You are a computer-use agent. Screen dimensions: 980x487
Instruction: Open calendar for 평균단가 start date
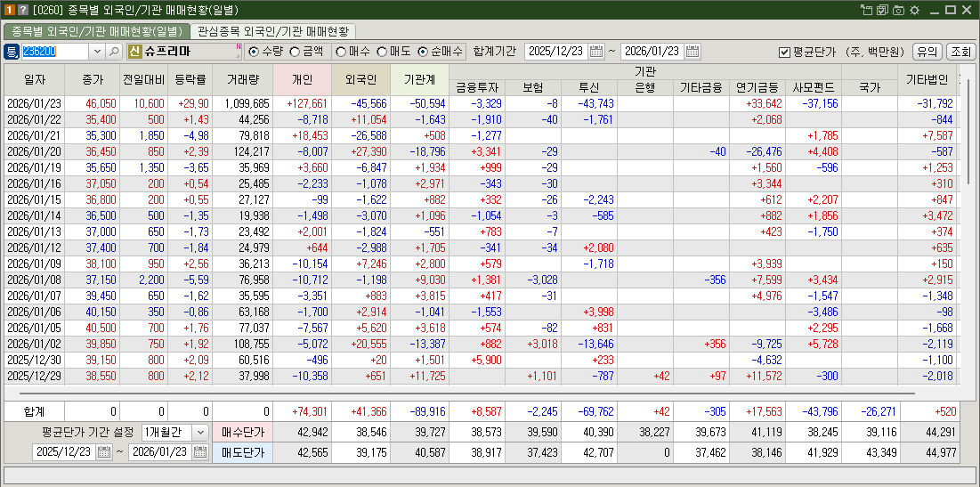click(104, 452)
